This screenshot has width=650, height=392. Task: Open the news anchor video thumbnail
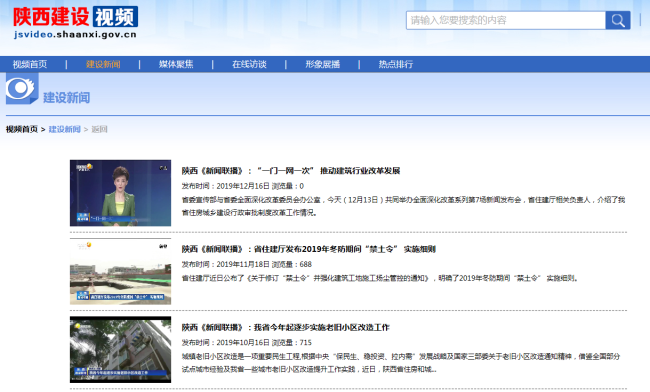coord(120,193)
